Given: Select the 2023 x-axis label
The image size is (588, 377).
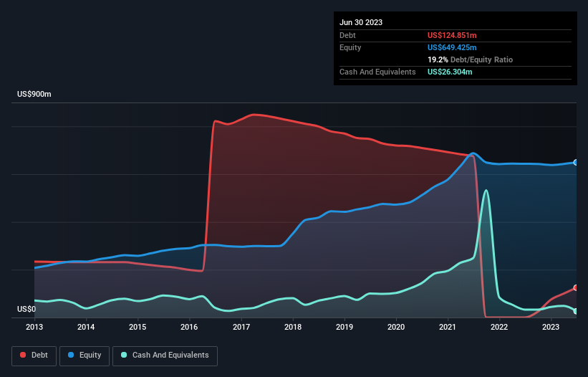Looking at the screenshot, I should [x=551, y=327].
